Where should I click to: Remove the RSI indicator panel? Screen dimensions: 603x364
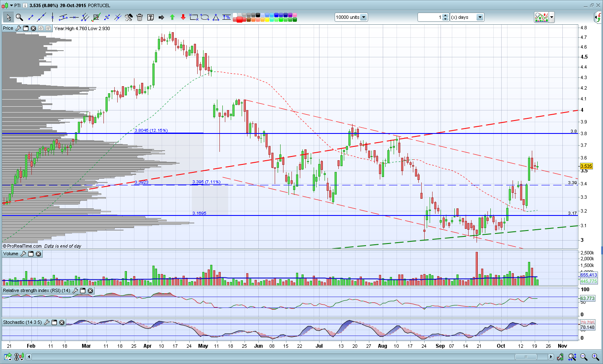pyautogui.click(x=90, y=290)
